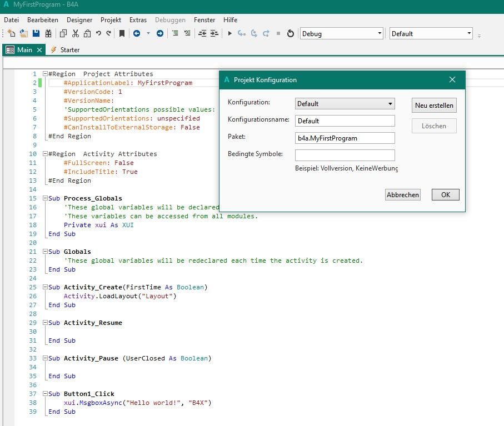Toggle bookmark with the bookmark icon
The height and width of the screenshot is (426, 504).
pyautogui.click(x=122, y=33)
